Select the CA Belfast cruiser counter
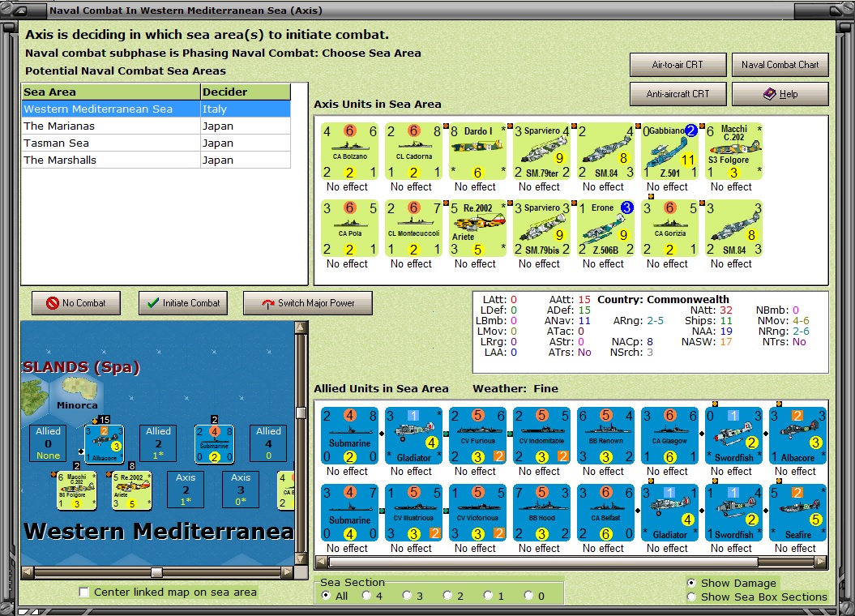The width and height of the screenshot is (855, 616). click(x=606, y=513)
